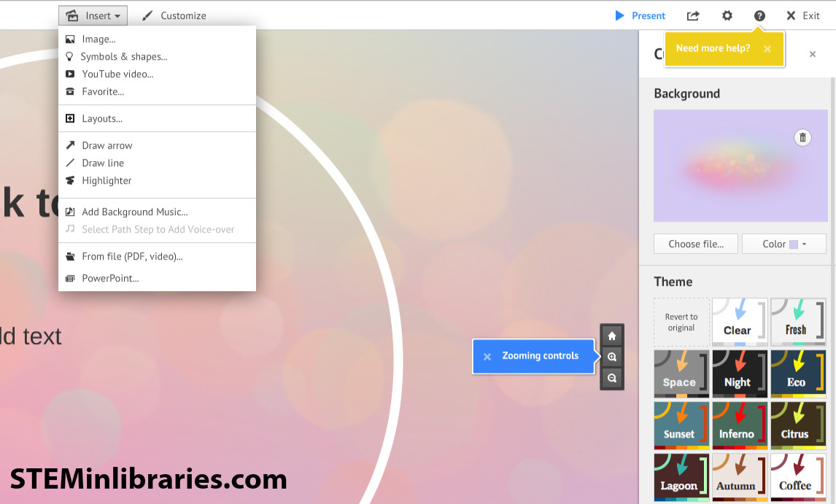Close the Need more help popup
Image resolution: width=836 pixels, height=504 pixels.
[x=767, y=49]
